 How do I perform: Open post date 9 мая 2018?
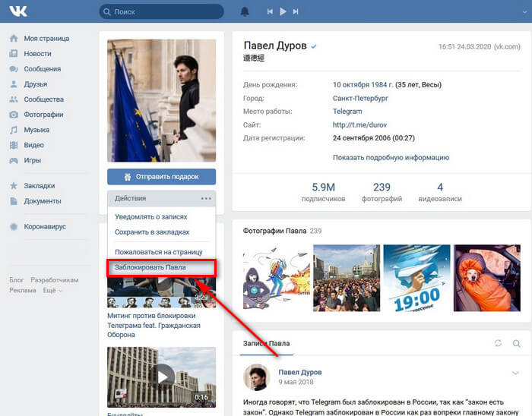pyautogui.click(x=296, y=382)
